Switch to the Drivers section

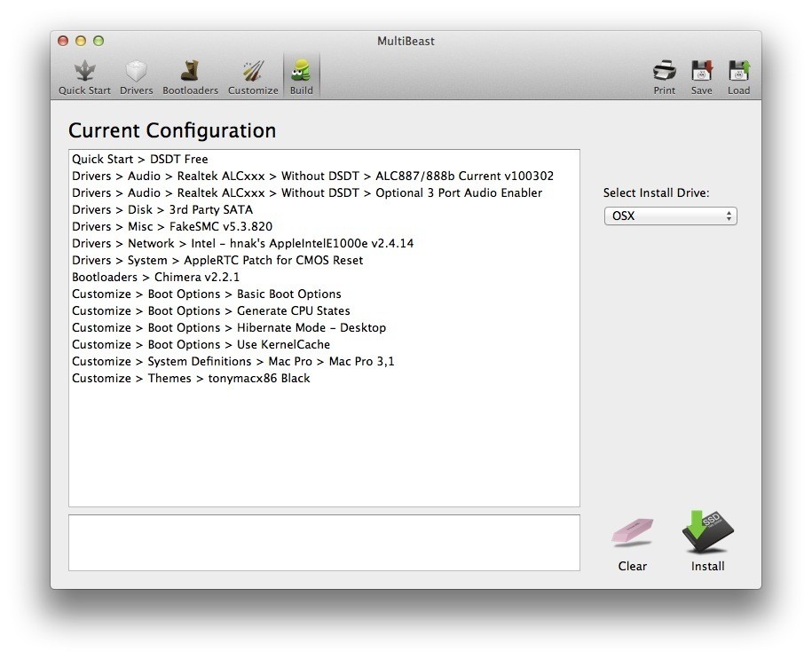click(x=137, y=76)
